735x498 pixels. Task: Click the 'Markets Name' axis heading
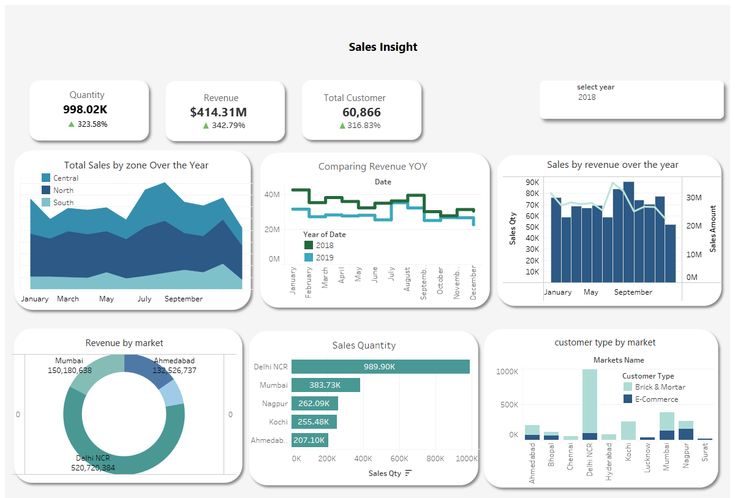click(619, 360)
